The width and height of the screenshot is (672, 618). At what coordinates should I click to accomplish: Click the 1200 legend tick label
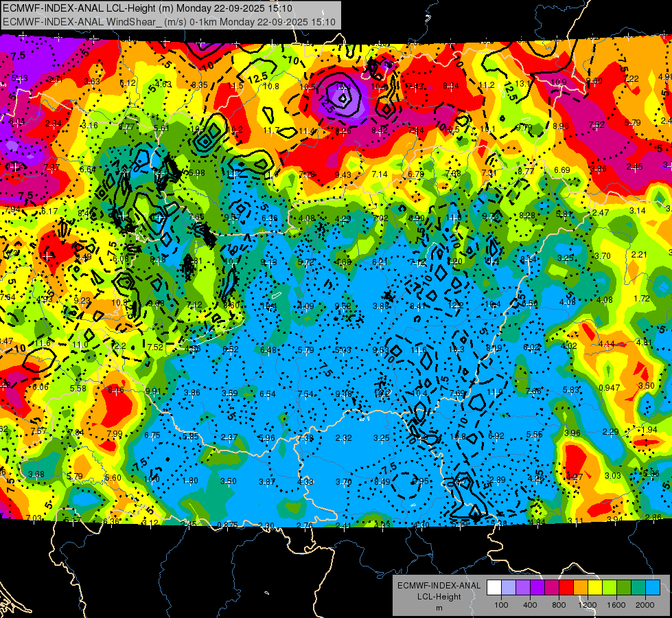coord(587,605)
